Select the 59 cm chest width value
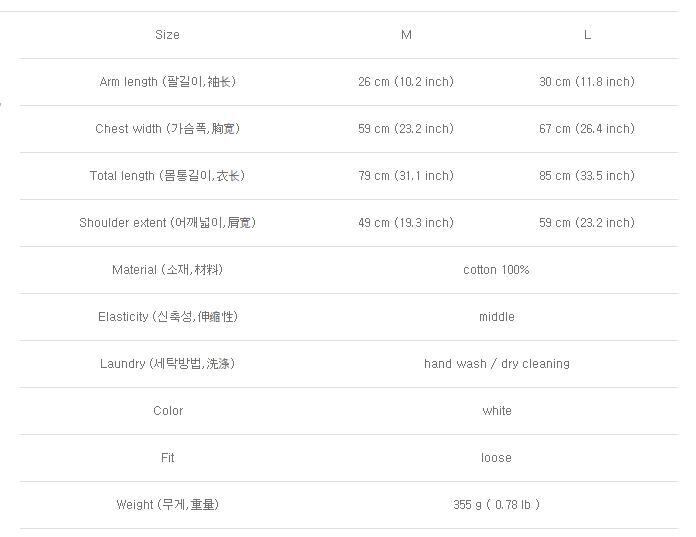The image size is (696, 537). tap(405, 129)
